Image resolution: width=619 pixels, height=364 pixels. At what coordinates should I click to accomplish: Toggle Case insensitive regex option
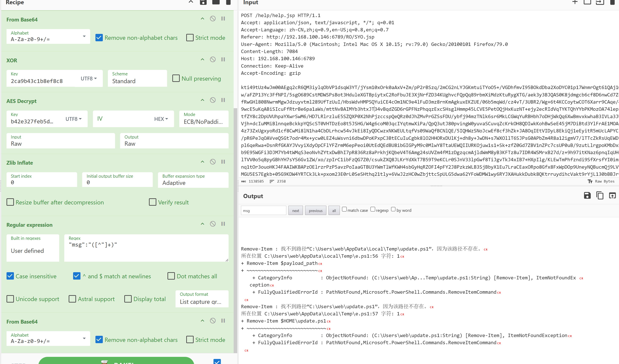[x=10, y=276]
